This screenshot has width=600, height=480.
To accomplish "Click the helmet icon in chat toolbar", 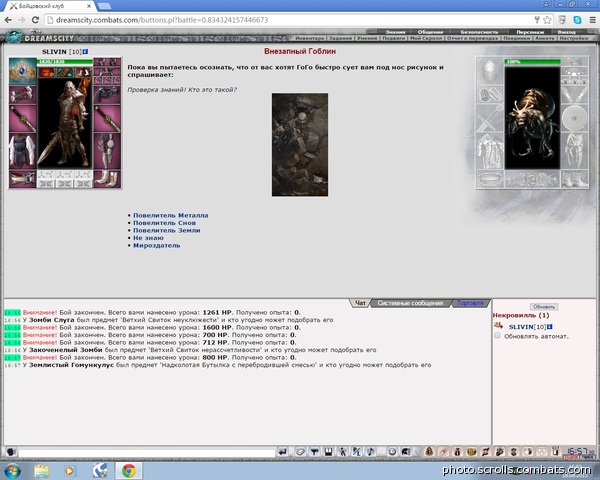I will point(406,452).
